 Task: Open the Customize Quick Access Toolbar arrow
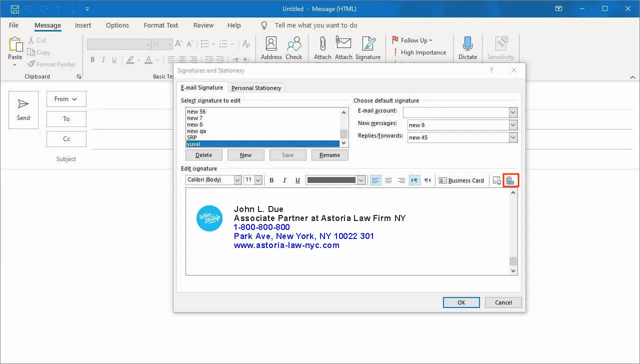point(87,9)
